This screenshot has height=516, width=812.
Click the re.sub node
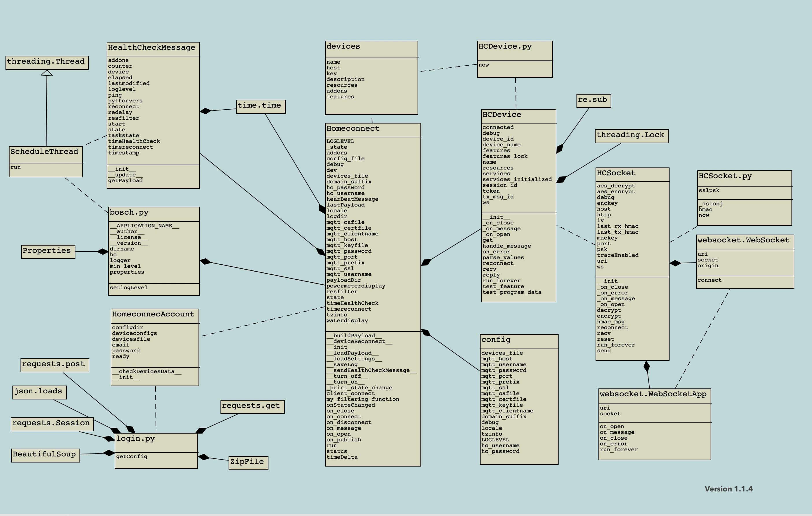click(x=594, y=101)
